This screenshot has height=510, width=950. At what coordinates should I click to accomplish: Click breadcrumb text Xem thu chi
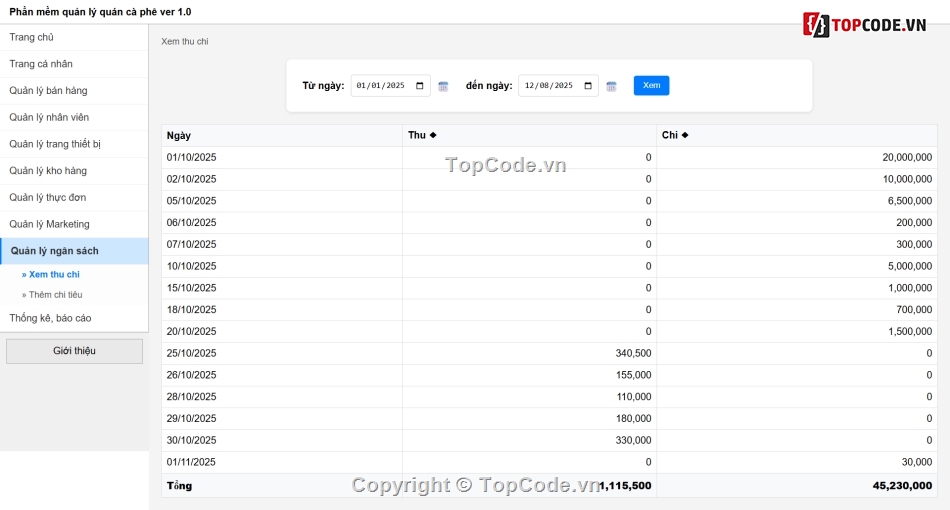click(185, 42)
